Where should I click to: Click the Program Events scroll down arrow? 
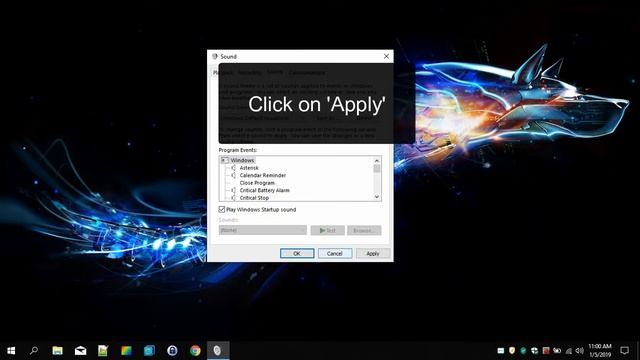click(x=377, y=197)
